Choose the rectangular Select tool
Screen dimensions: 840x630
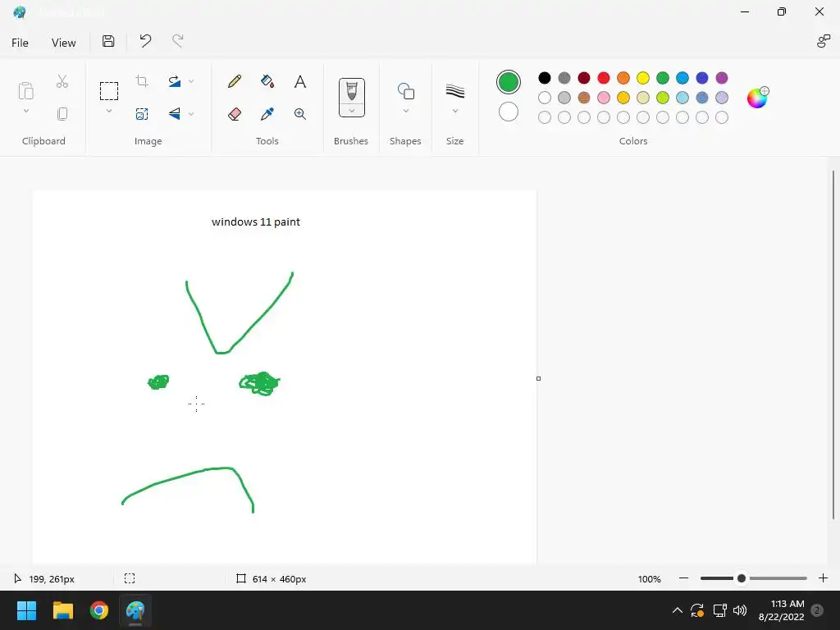[109, 91]
